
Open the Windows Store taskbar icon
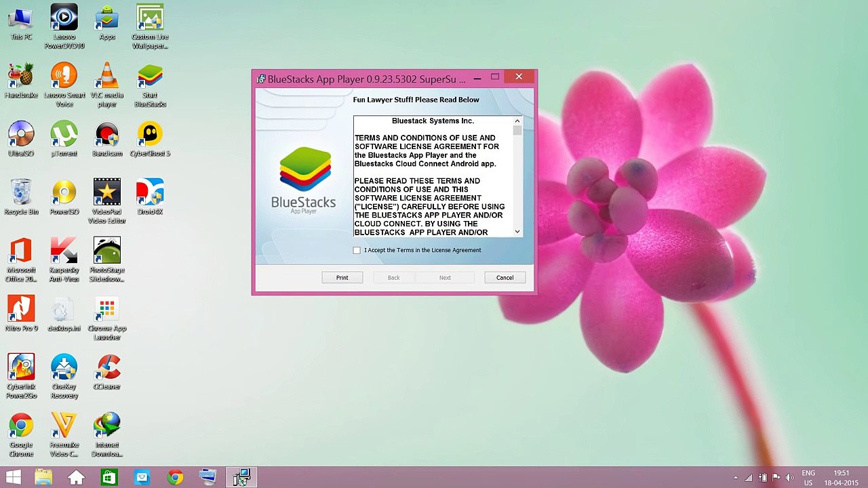[x=108, y=478]
